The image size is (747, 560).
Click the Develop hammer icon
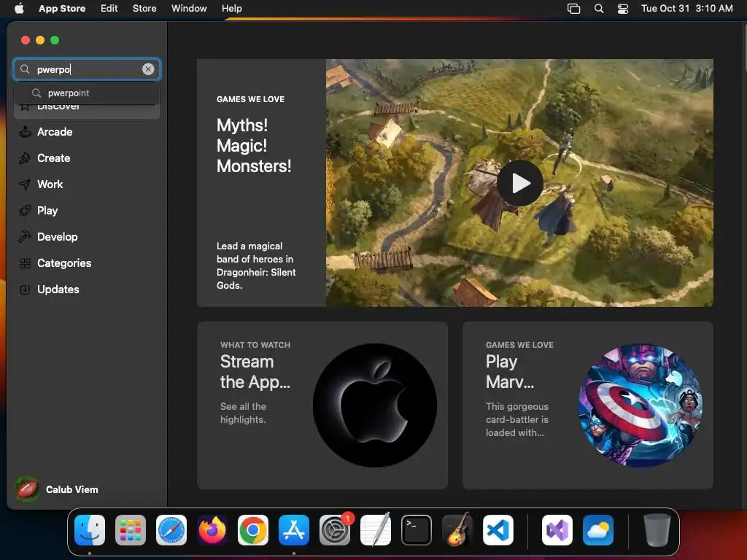(25, 237)
